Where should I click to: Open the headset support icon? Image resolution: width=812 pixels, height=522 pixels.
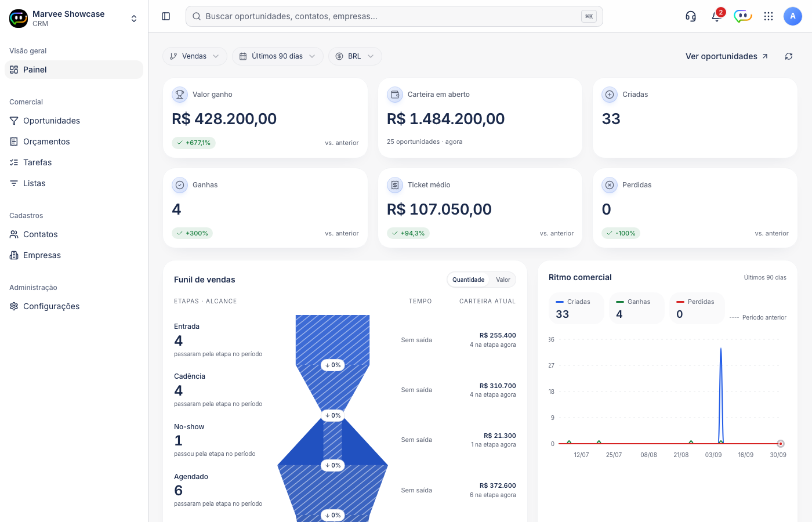[691, 16]
